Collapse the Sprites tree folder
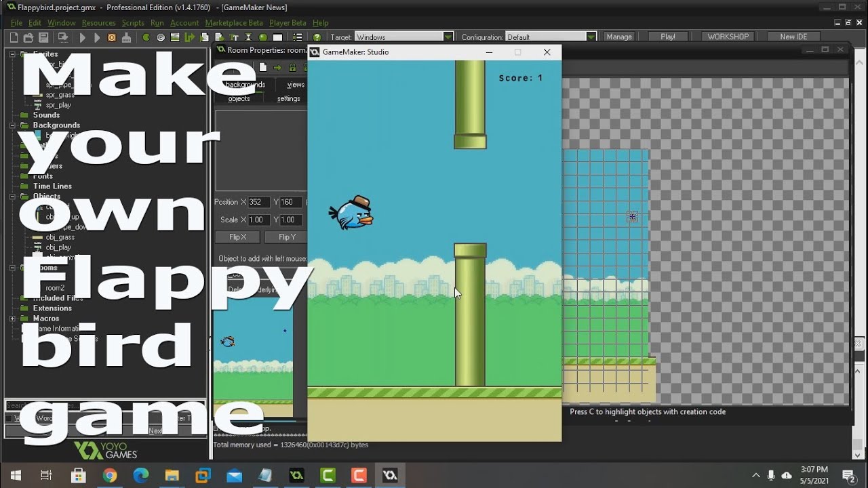 click(12, 54)
